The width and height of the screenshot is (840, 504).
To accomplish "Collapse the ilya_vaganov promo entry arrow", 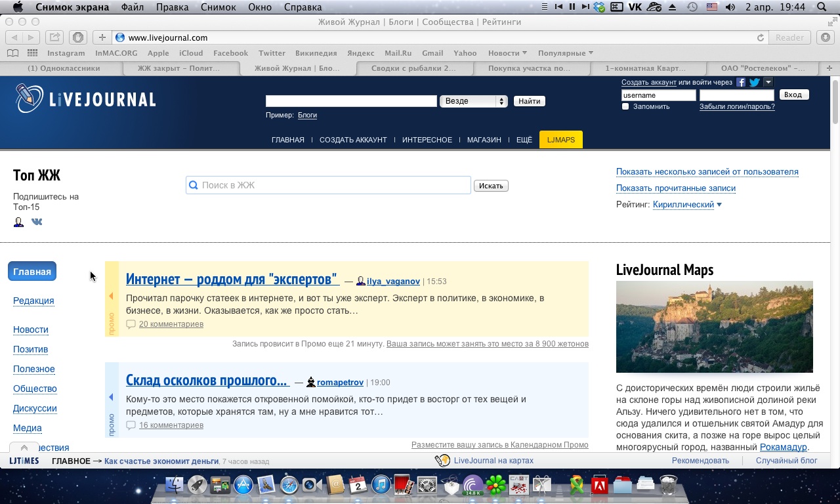I will pos(111,296).
